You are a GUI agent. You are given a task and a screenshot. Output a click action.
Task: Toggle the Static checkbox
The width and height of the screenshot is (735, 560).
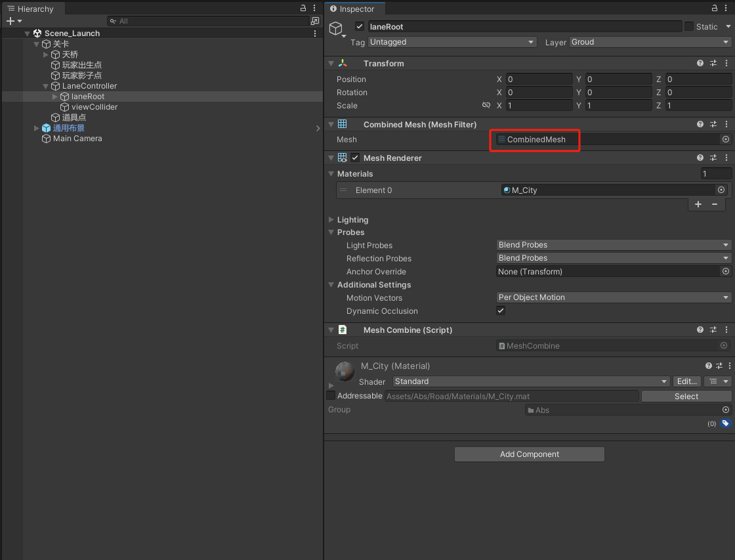click(x=688, y=26)
